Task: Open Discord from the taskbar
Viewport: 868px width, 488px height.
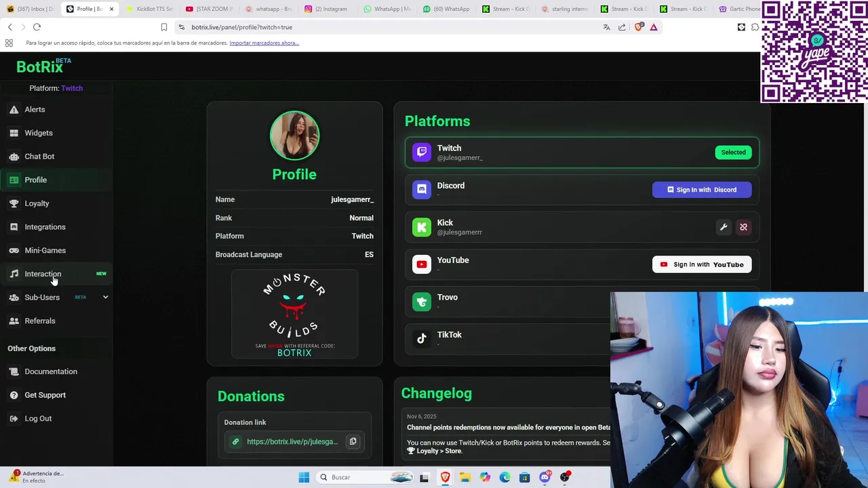Action: (545, 477)
